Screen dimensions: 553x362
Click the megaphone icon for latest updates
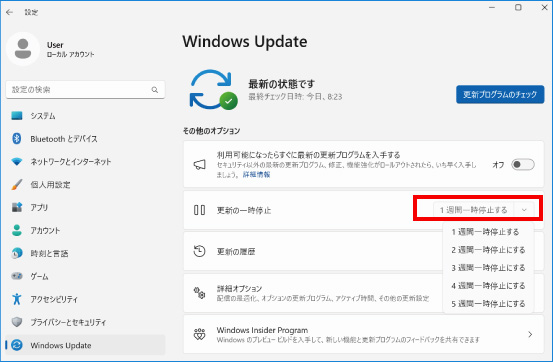(x=199, y=164)
